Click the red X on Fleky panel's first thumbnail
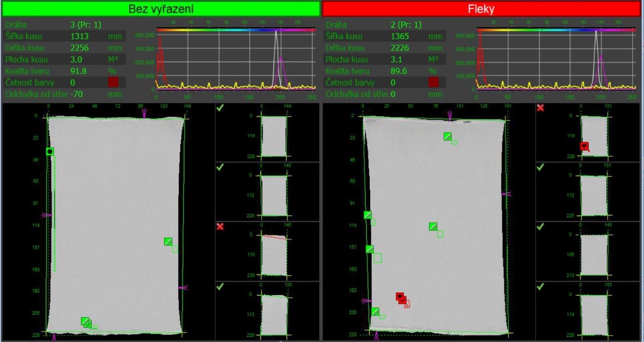Screen dimensions: 644x342 point(540,108)
